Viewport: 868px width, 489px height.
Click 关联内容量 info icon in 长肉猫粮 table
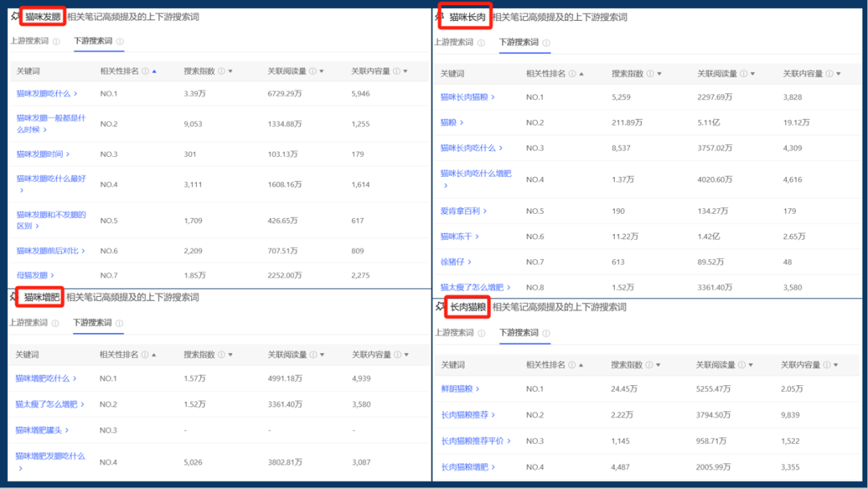click(827, 365)
